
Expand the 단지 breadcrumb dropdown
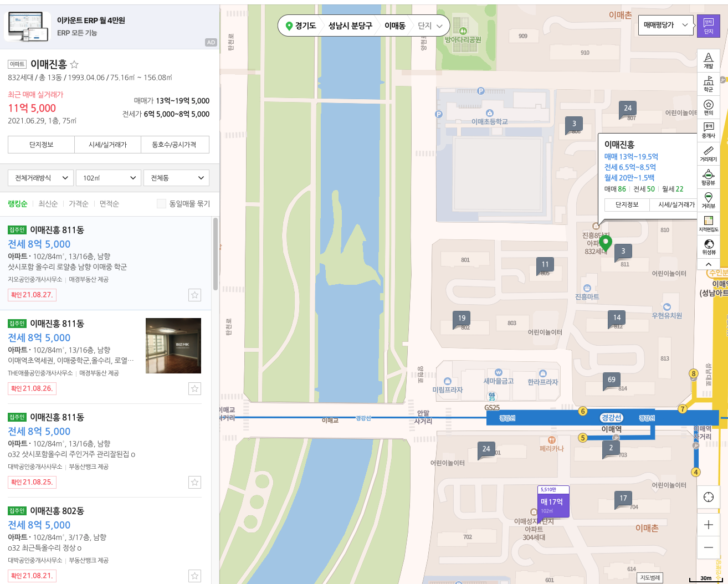coord(430,26)
